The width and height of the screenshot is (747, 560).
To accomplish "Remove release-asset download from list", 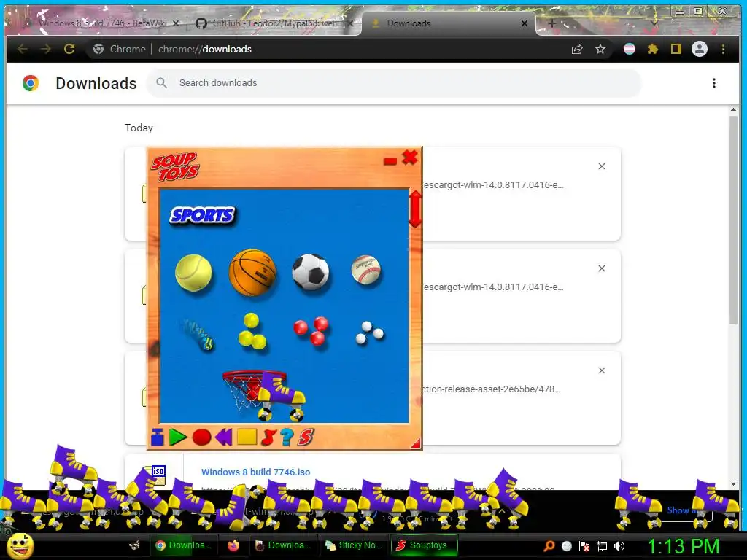I will [x=602, y=370].
